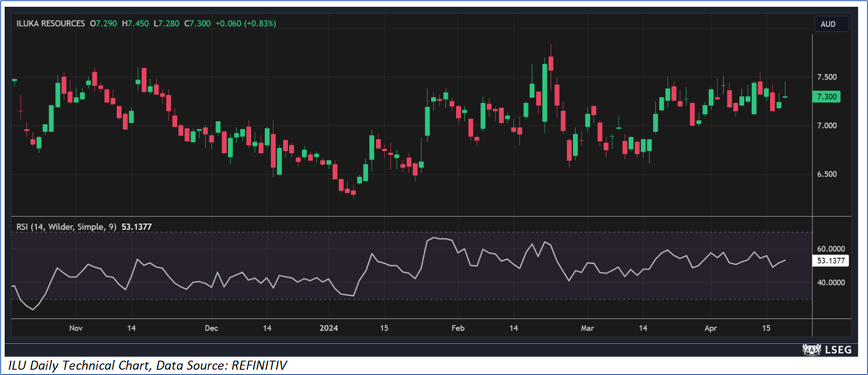Click the open value O7.290

point(103,24)
